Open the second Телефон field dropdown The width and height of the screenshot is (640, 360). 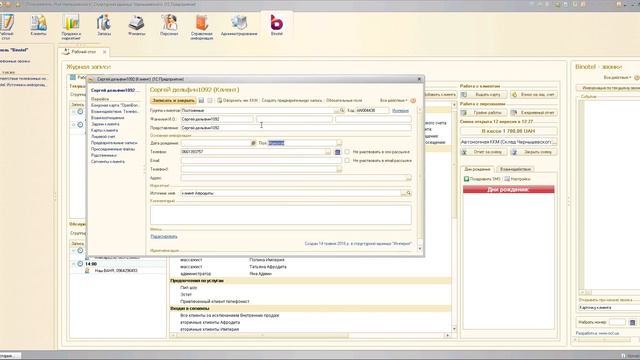339,169
